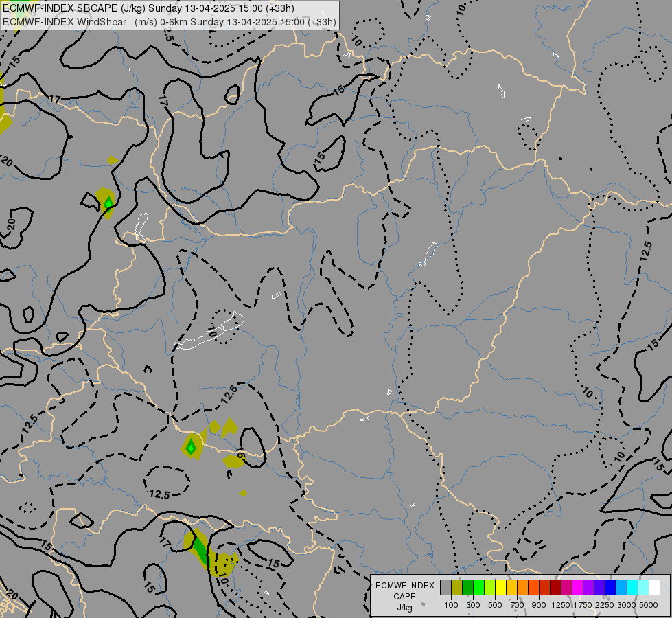Screen dimensions: 672x618
Task: Choose the sky blue swatch before the 3000 tick
Action: pos(621,587)
